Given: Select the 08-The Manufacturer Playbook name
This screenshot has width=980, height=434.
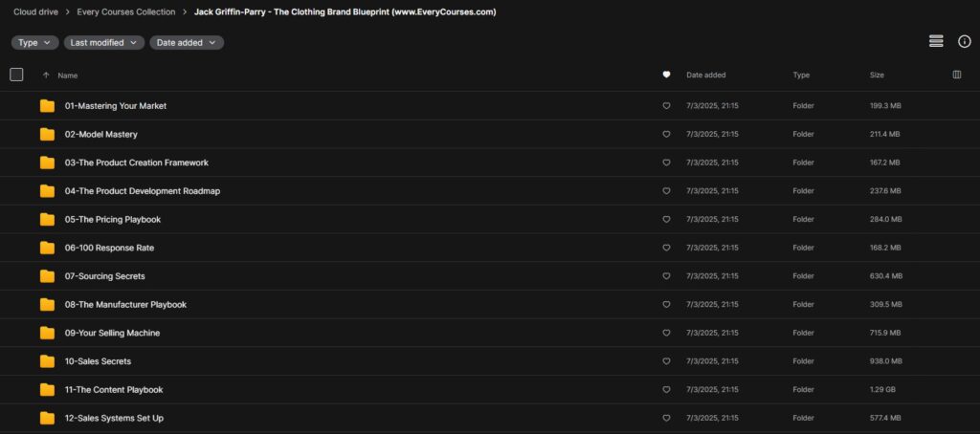Looking at the screenshot, I should (x=125, y=305).
